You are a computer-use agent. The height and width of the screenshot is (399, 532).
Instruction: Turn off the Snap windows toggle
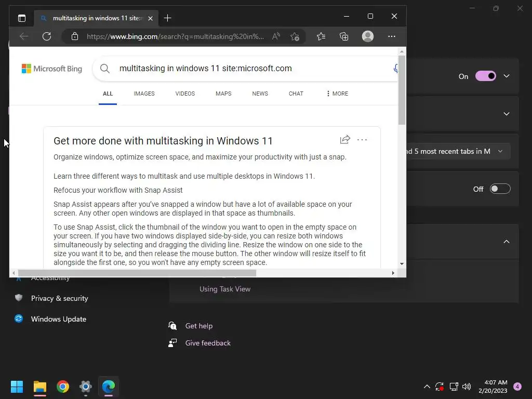[486, 76]
